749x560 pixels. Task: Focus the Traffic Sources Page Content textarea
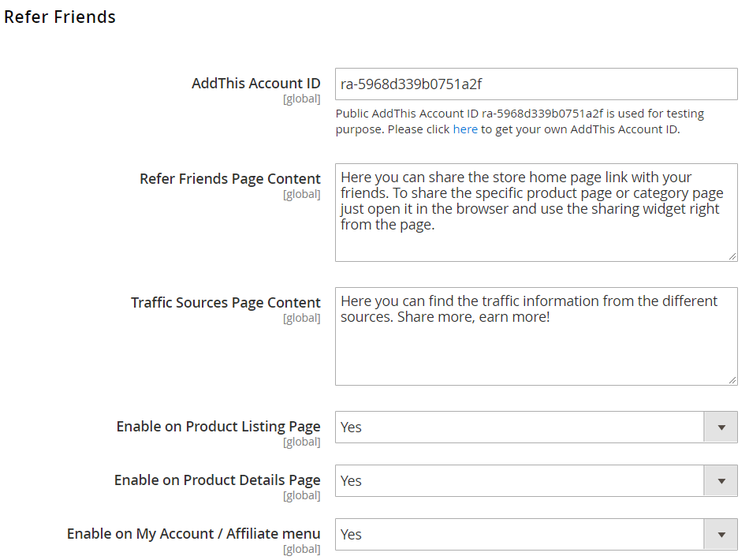point(536,336)
